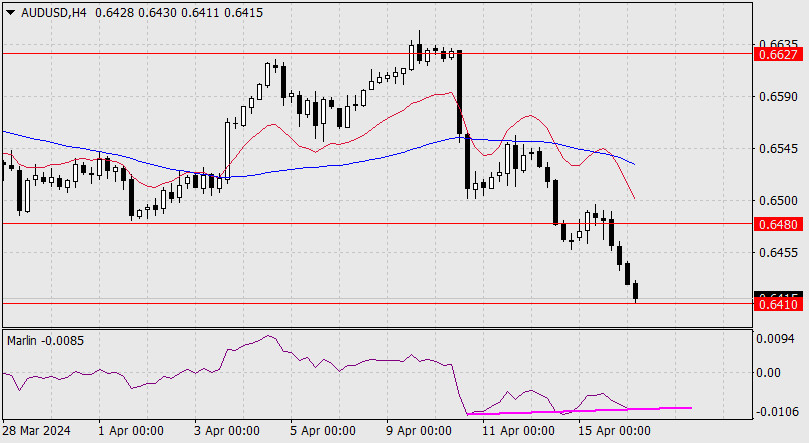Viewport: 809px width, 443px height.
Task: Select the 15 Apr 00:00 time label
Action: coord(614,431)
